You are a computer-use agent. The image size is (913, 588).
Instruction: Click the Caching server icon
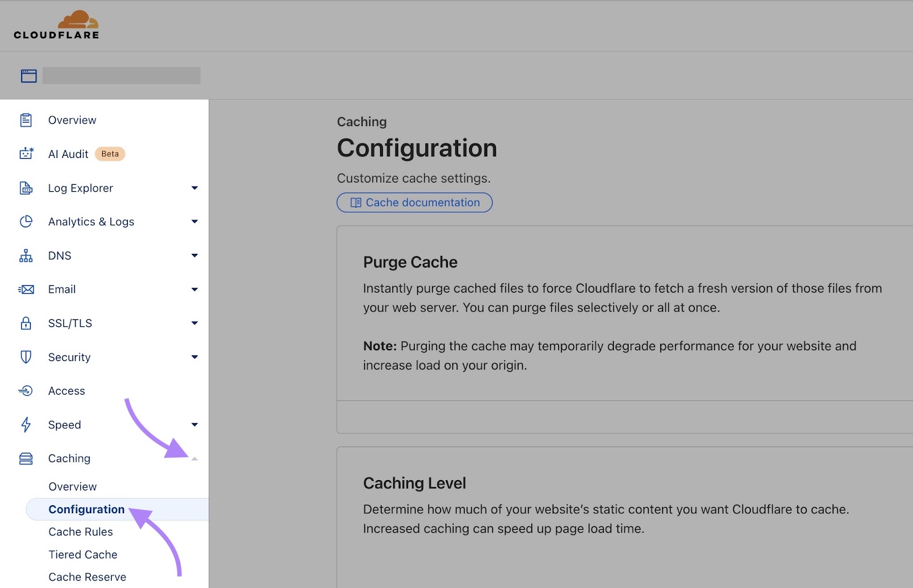pyautogui.click(x=26, y=458)
